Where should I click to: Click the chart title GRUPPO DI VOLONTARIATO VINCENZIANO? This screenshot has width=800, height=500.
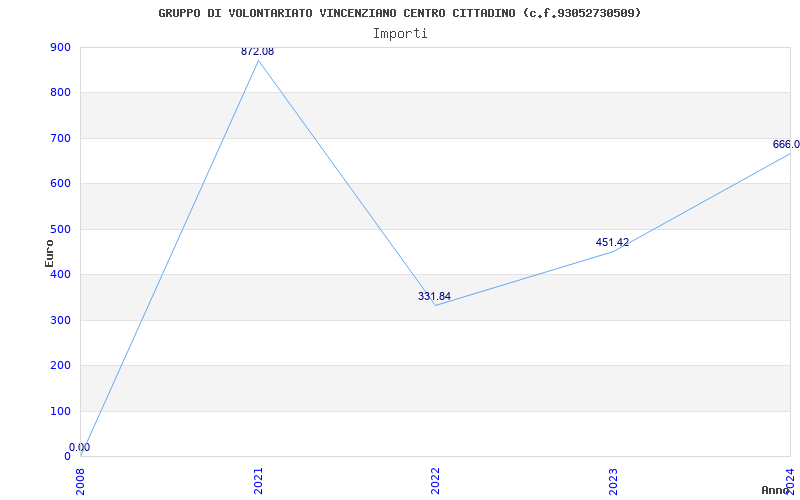[399, 13]
